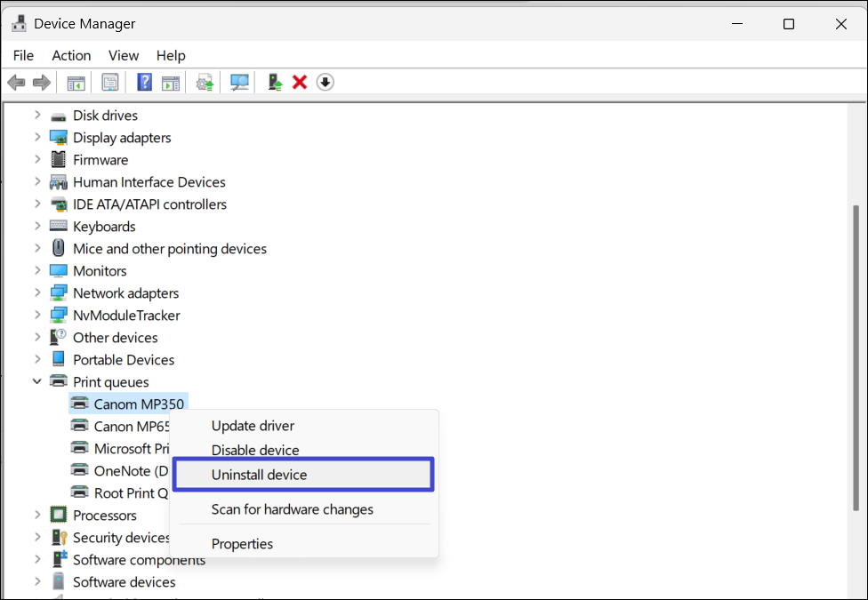The width and height of the screenshot is (868, 600).
Task: Expand the Network adapters node
Action: point(37,292)
